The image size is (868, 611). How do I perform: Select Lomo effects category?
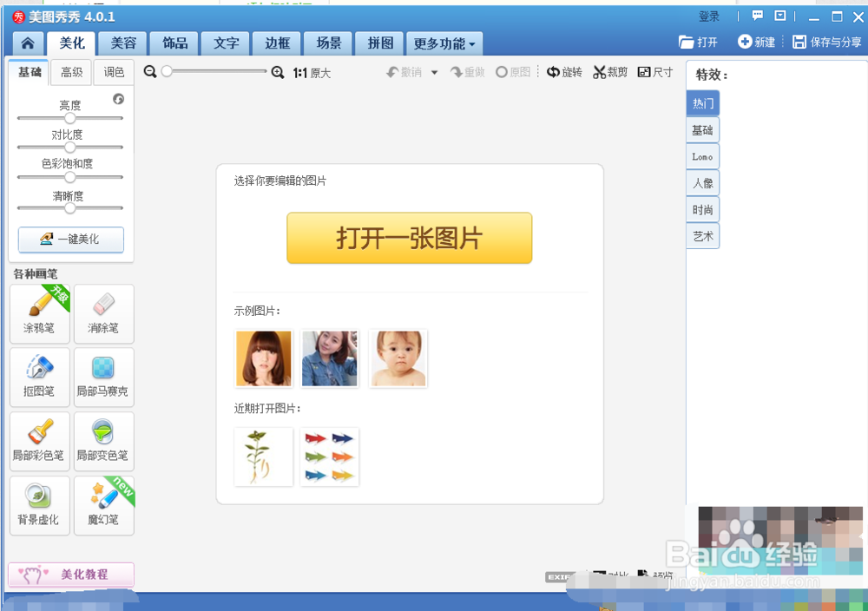(702, 156)
